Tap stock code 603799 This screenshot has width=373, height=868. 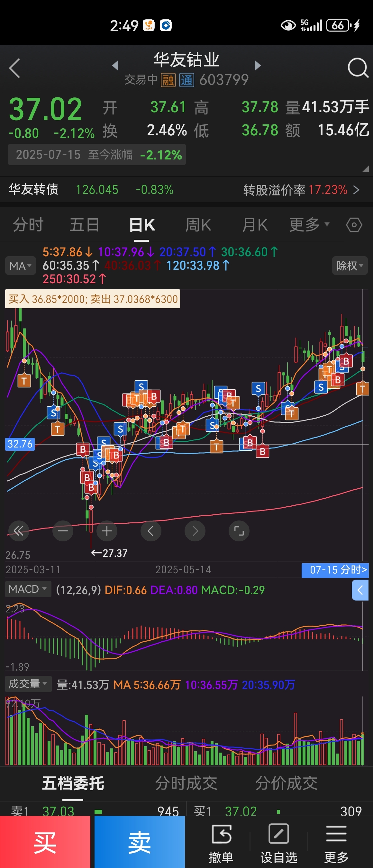[x=224, y=80]
